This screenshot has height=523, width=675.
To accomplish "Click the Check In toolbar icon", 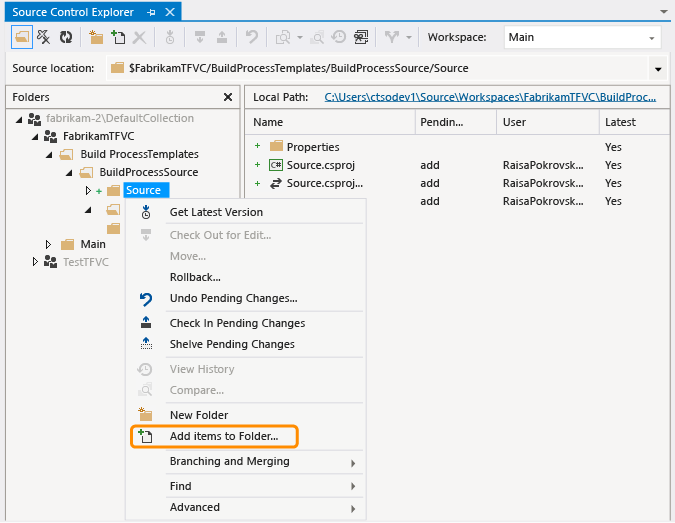I will tap(222, 37).
